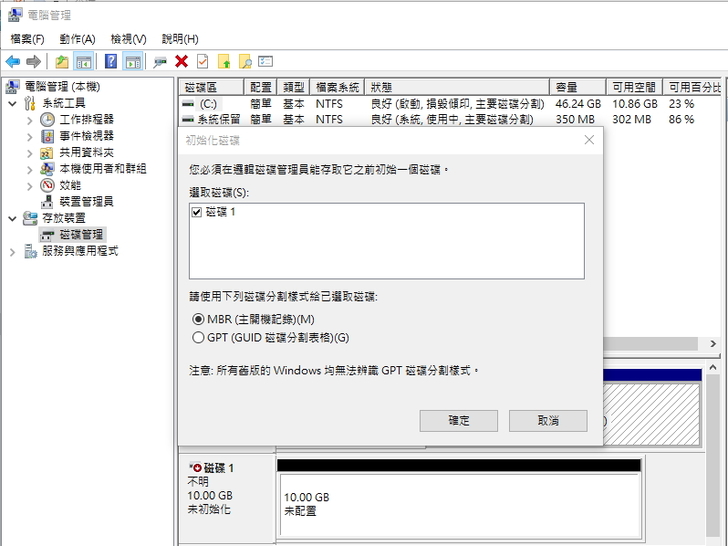
Task: Open the 檔案(F) menu
Action: coord(27,39)
